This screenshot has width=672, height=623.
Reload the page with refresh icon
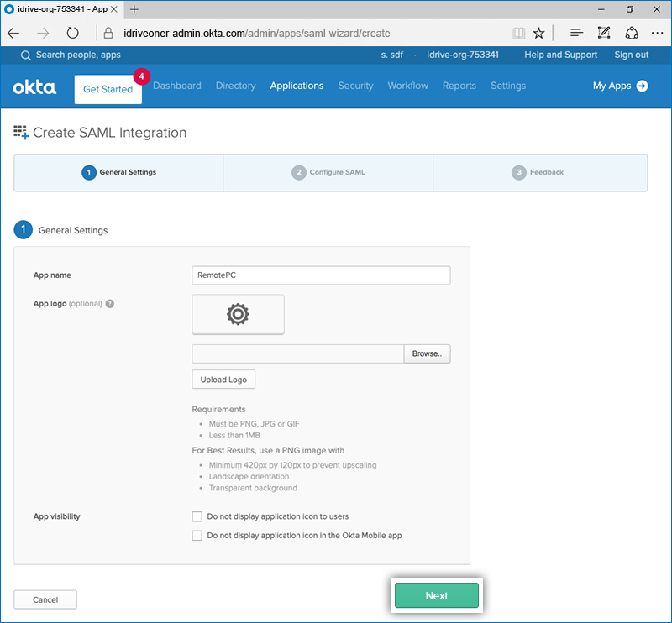tap(72, 33)
